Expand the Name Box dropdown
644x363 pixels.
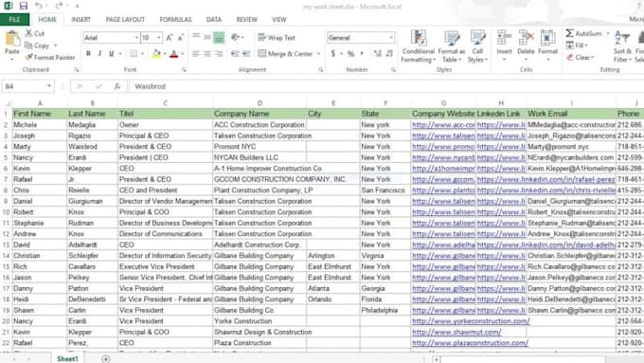[49, 86]
